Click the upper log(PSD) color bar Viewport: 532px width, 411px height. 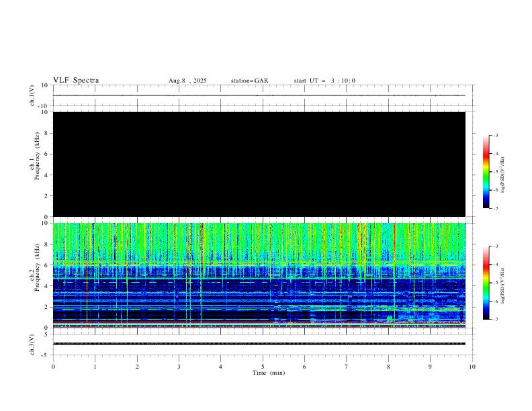coord(486,172)
